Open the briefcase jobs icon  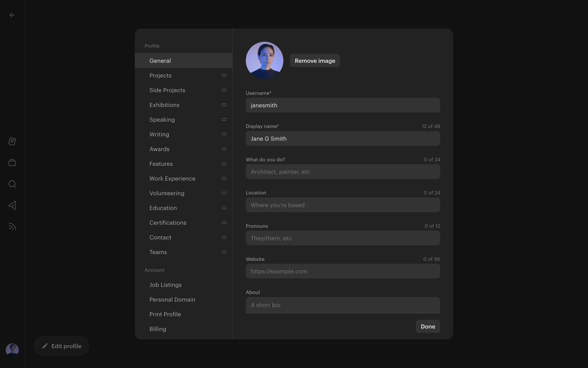coord(12,163)
